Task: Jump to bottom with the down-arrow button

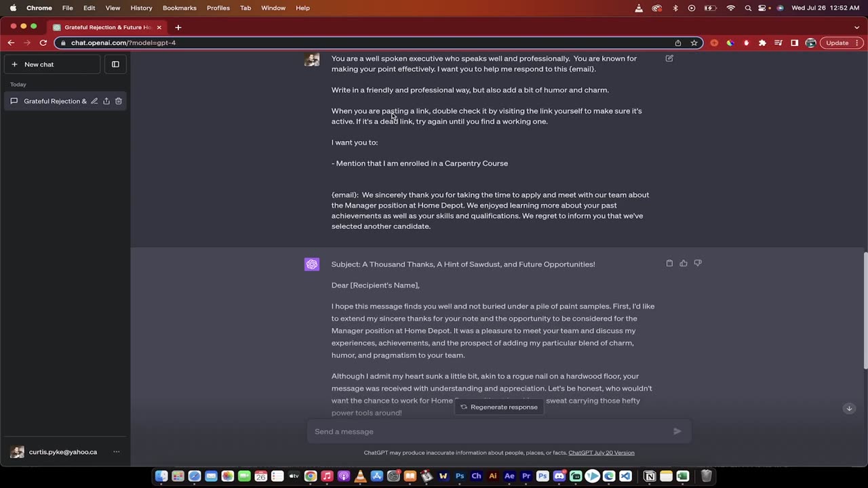Action: point(849,408)
